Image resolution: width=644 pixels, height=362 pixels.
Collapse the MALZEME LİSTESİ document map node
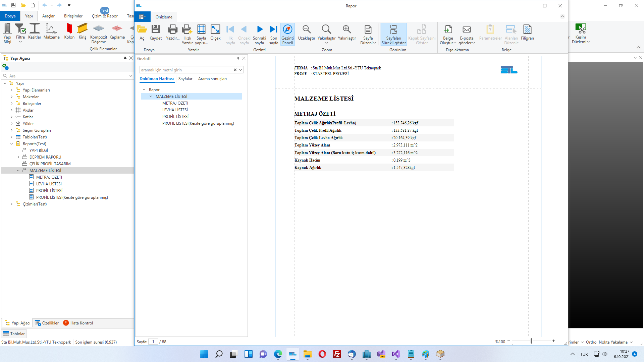point(151,97)
